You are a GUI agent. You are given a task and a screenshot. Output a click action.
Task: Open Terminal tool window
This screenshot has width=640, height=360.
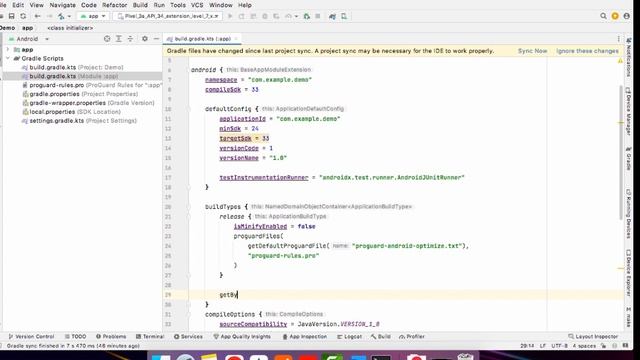click(x=150, y=337)
